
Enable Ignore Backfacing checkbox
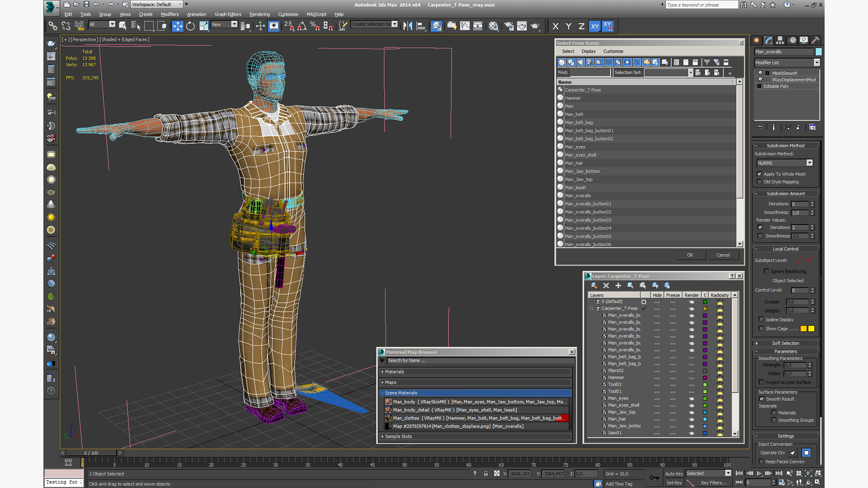point(766,271)
